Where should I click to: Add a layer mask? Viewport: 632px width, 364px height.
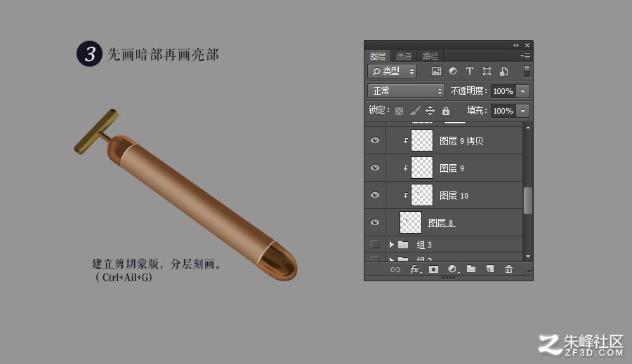[433, 269]
